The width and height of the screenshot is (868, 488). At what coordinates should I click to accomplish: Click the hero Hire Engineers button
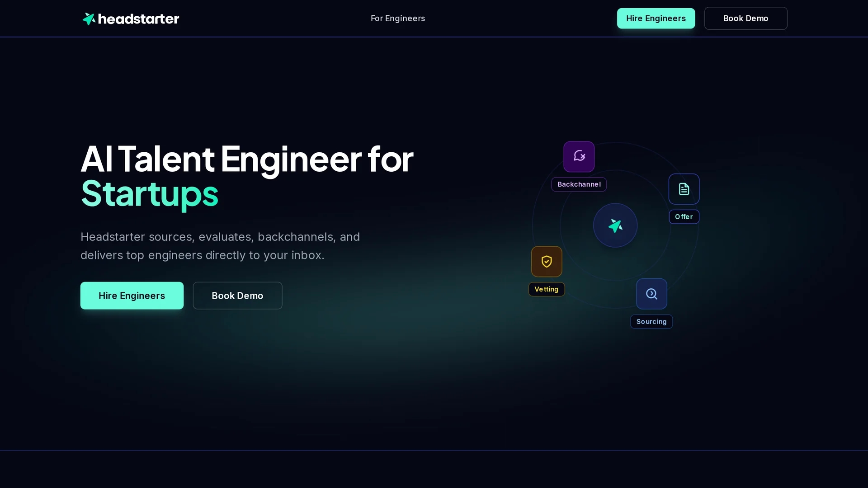click(132, 296)
